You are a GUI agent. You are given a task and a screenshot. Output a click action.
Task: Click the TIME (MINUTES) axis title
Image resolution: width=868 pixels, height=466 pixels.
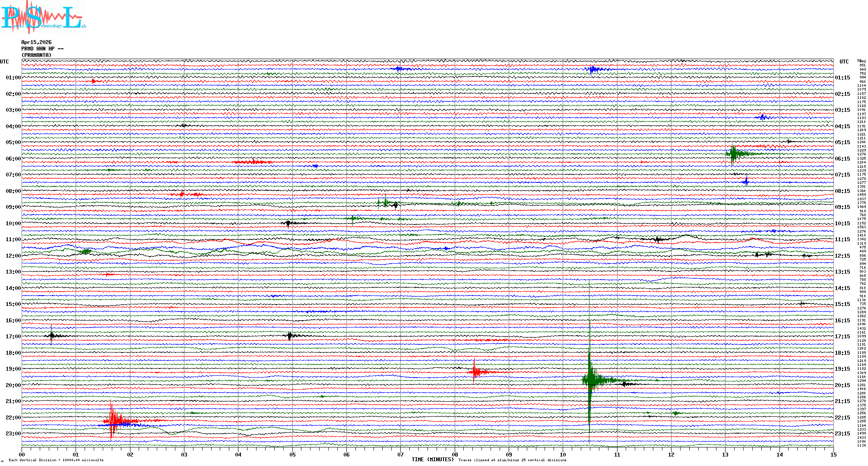coord(432,460)
